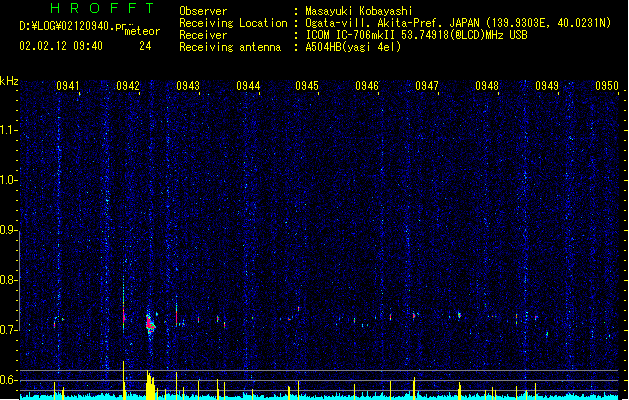The image size is (629, 400).
Task: Click the 0944 time marker
Action: pos(248,86)
